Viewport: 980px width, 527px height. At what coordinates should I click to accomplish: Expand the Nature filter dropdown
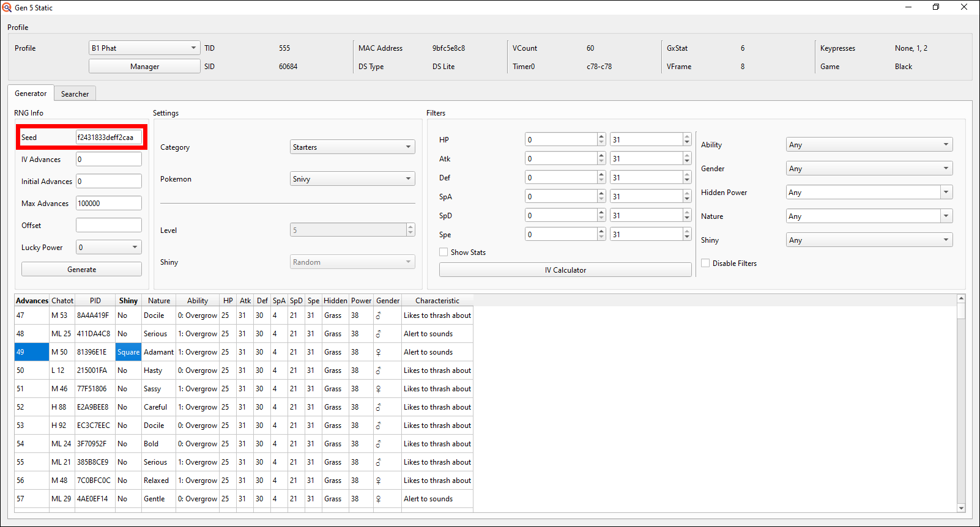(x=946, y=216)
